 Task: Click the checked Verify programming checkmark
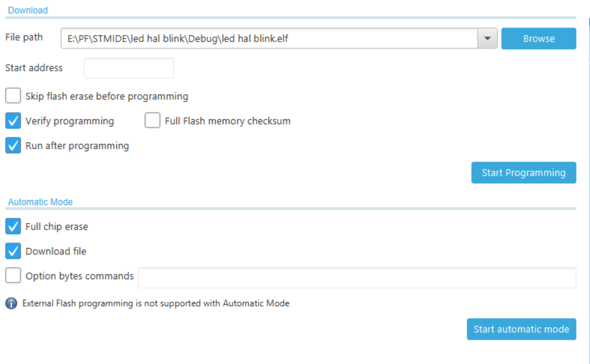coord(12,120)
